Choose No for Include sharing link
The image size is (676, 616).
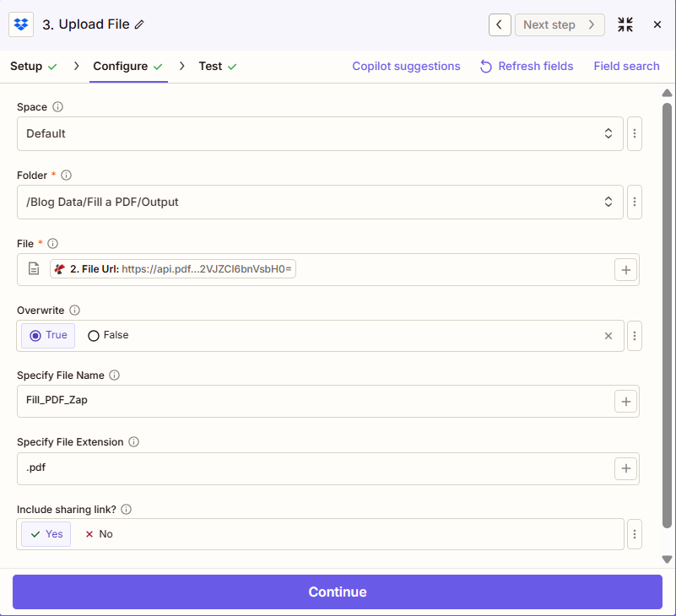[99, 534]
